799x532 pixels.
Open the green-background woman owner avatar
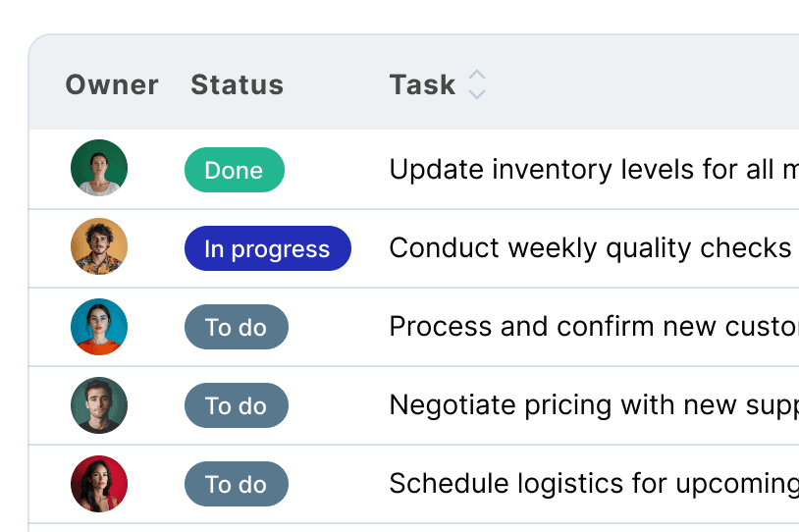(x=99, y=168)
